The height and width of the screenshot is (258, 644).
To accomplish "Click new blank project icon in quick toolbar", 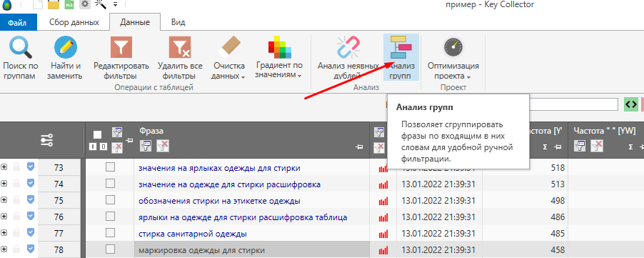I will 37,4.
